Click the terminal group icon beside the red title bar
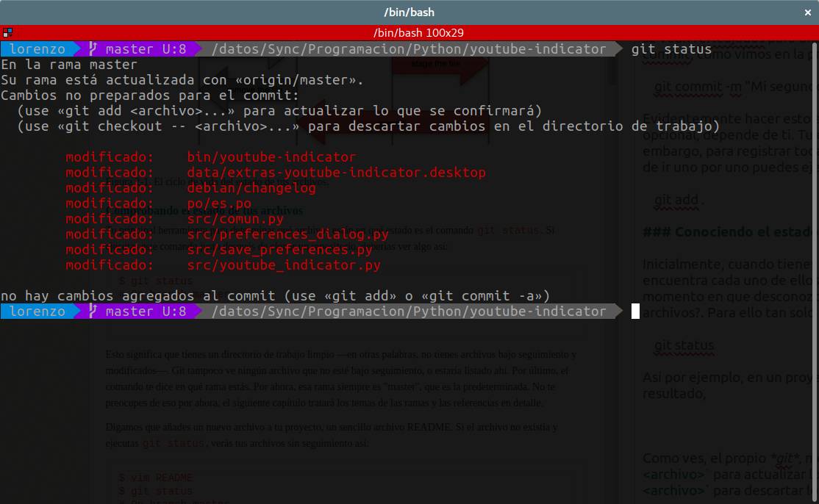The height and width of the screenshot is (504, 819). 7,32
